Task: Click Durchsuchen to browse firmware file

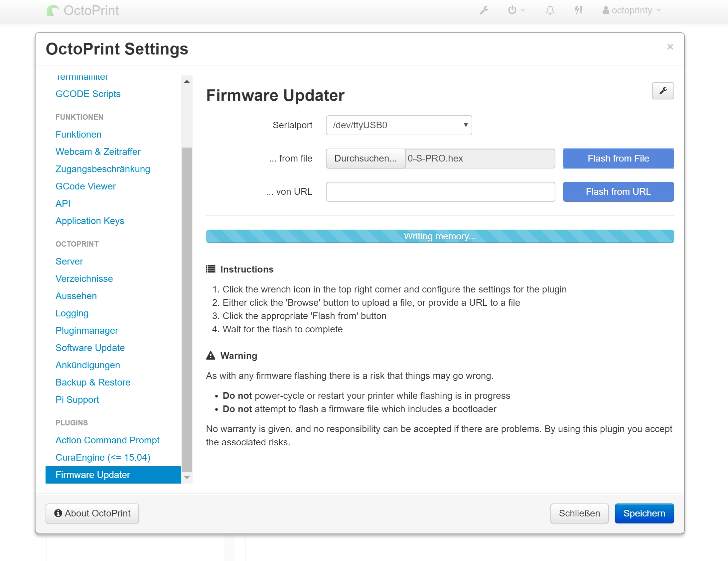Action: (x=365, y=159)
